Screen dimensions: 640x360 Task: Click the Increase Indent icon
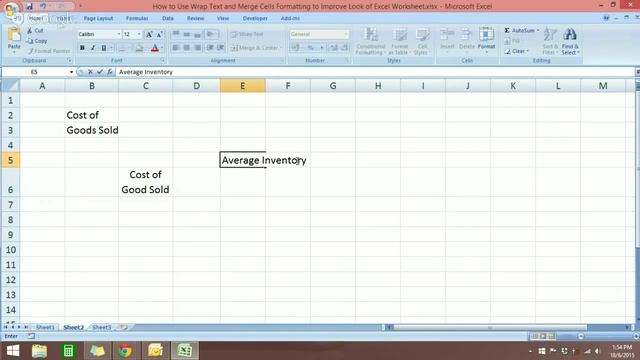[x=221, y=48]
